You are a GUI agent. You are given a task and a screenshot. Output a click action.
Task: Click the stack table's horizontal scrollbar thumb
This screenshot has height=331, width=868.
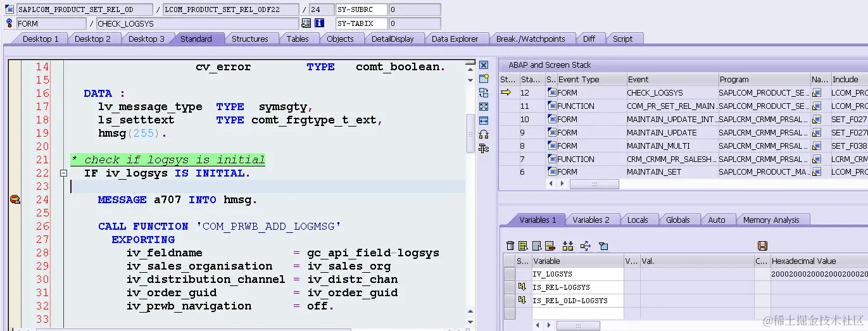[x=594, y=184]
